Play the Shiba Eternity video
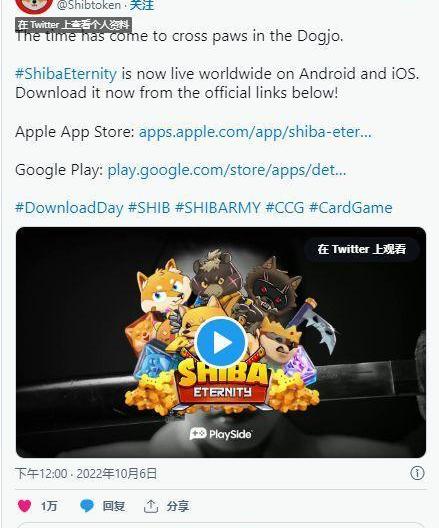Screen dimensions: 439x528 [221, 342]
